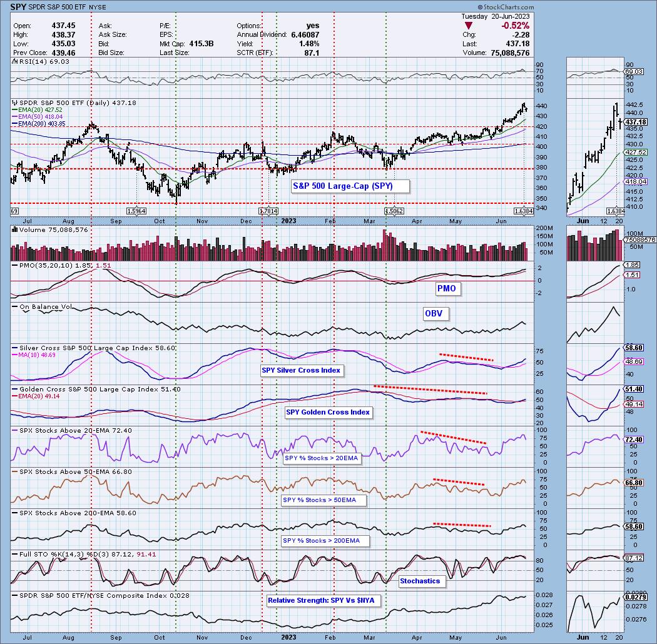Click the SPY Silver Cross Index annotation

coord(301,370)
